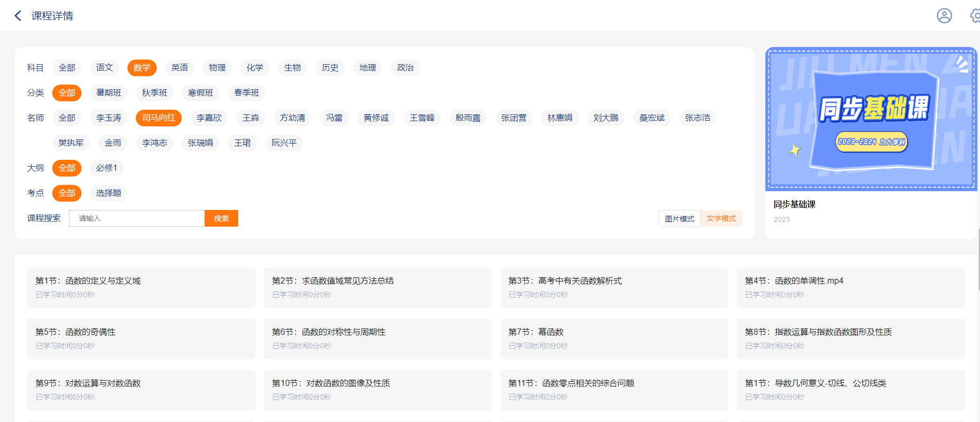Open lesson 第4节：函数的单调性.mp4
The width and height of the screenshot is (980, 422).
point(850,288)
